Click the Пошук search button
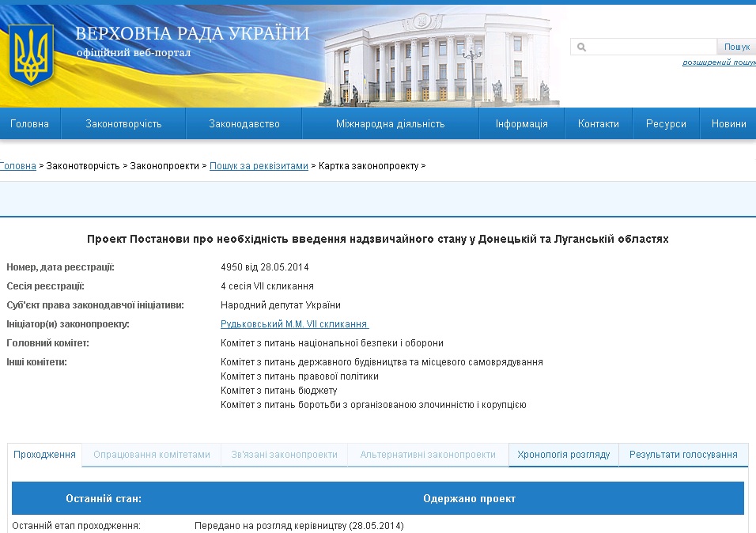 737,47
